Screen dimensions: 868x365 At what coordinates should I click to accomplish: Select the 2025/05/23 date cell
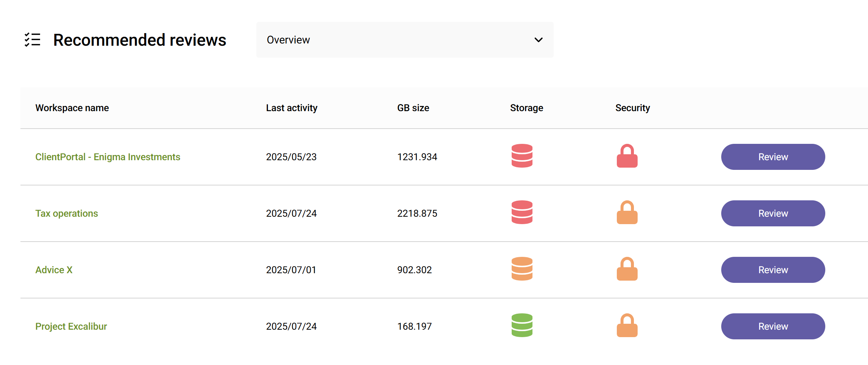291,157
